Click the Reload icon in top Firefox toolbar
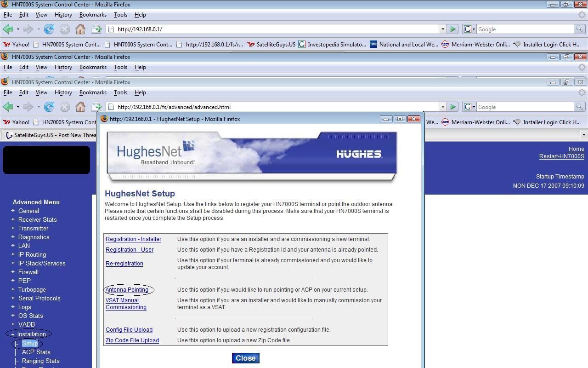588x368 pixels. tap(49, 29)
